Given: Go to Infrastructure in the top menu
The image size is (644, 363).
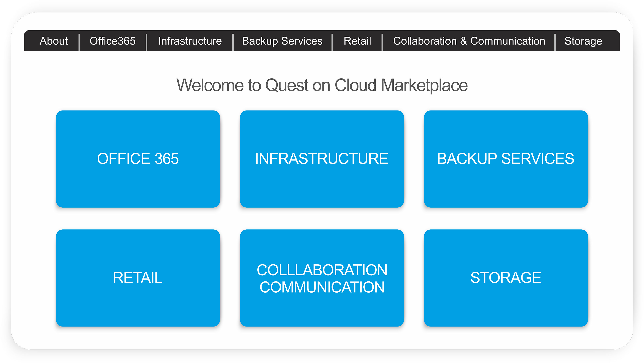Looking at the screenshot, I should point(190,41).
